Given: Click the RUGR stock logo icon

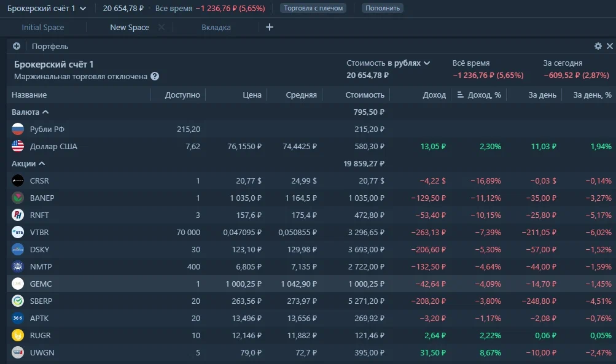Looking at the screenshot, I should [x=18, y=335].
